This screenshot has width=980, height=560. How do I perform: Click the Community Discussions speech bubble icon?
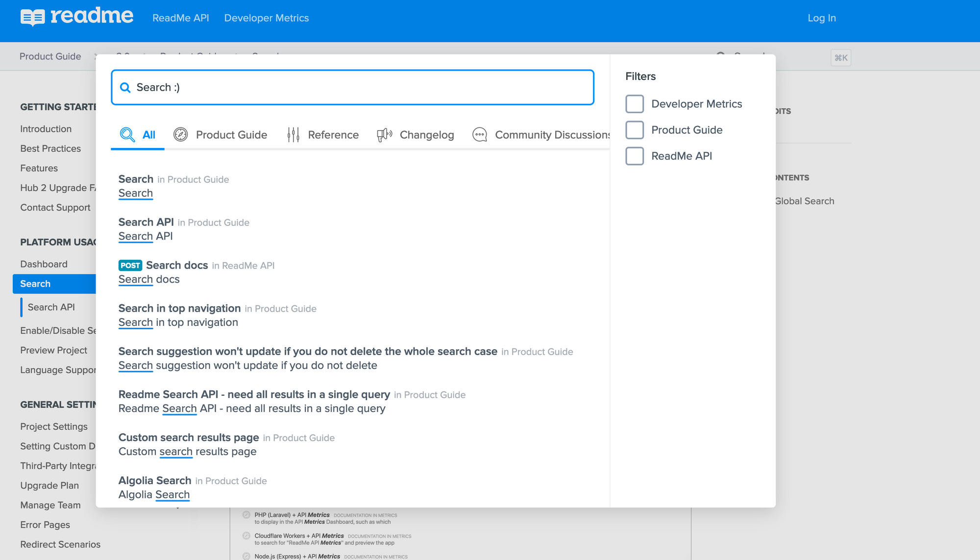[480, 135]
